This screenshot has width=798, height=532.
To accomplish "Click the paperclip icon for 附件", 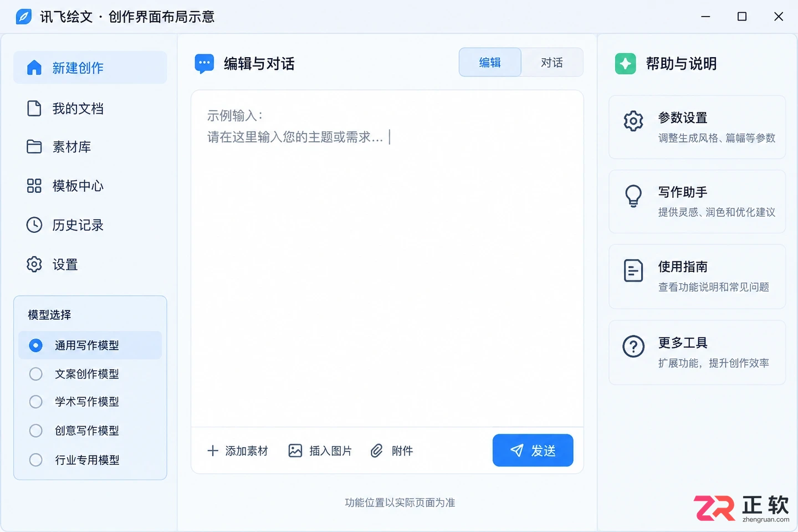I will (377, 451).
